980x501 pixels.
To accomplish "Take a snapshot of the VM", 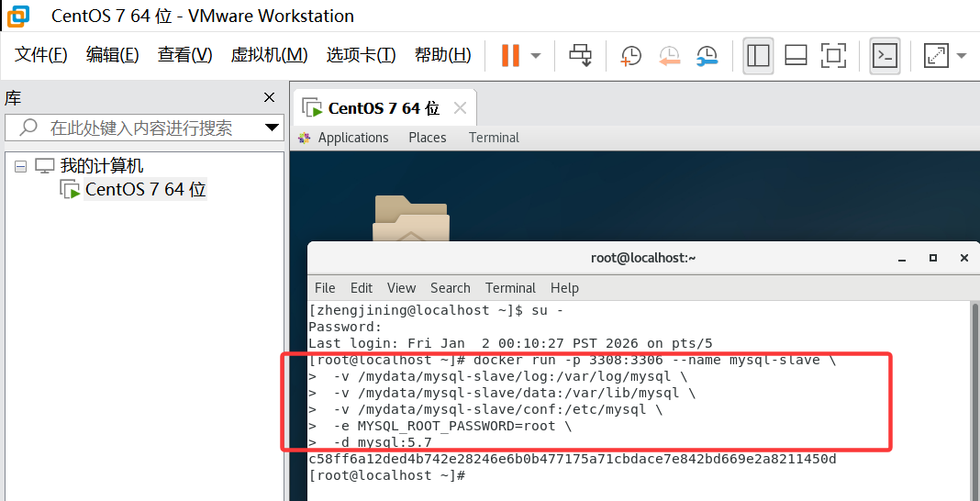I will [x=630, y=56].
